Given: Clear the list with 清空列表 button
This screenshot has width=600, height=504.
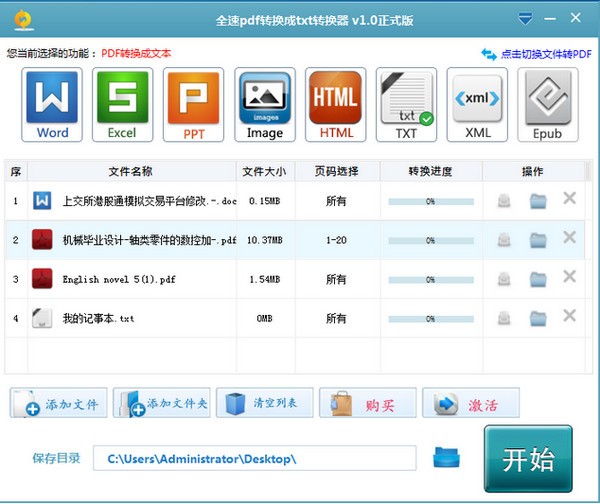Looking at the screenshot, I should [x=264, y=404].
